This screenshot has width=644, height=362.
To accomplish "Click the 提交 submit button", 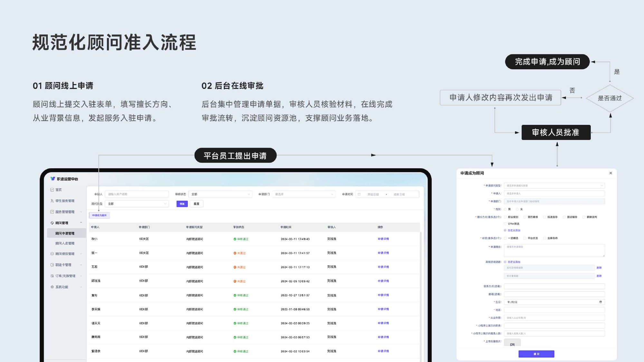I will (536, 354).
